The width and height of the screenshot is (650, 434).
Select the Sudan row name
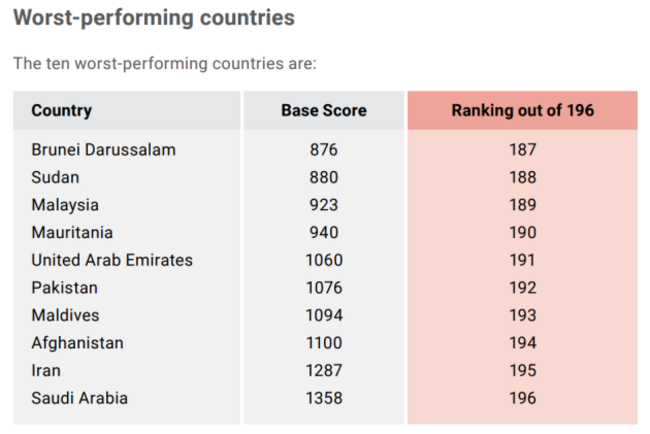pyautogui.click(x=55, y=177)
